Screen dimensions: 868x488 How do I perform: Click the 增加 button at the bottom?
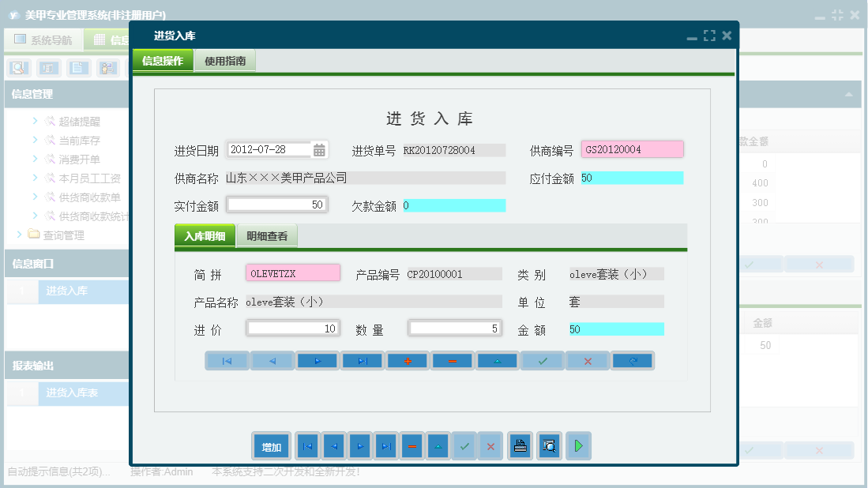(x=270, y=446)
